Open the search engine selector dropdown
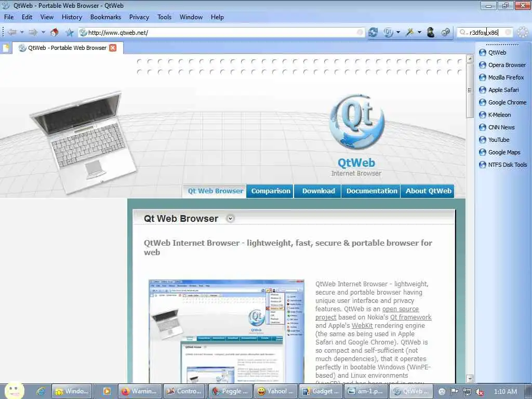 (x=467, y=33)
